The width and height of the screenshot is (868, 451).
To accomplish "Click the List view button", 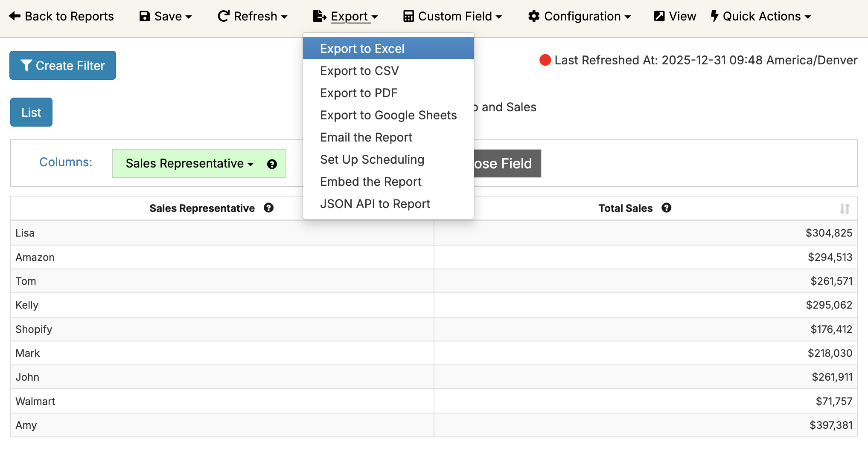I will point(31,112).
